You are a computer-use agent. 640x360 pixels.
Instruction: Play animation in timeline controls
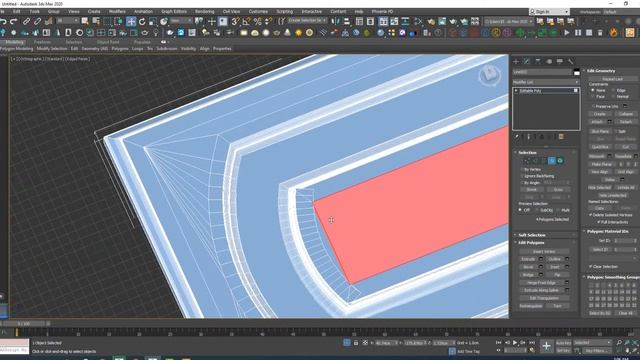click(515, 342)
